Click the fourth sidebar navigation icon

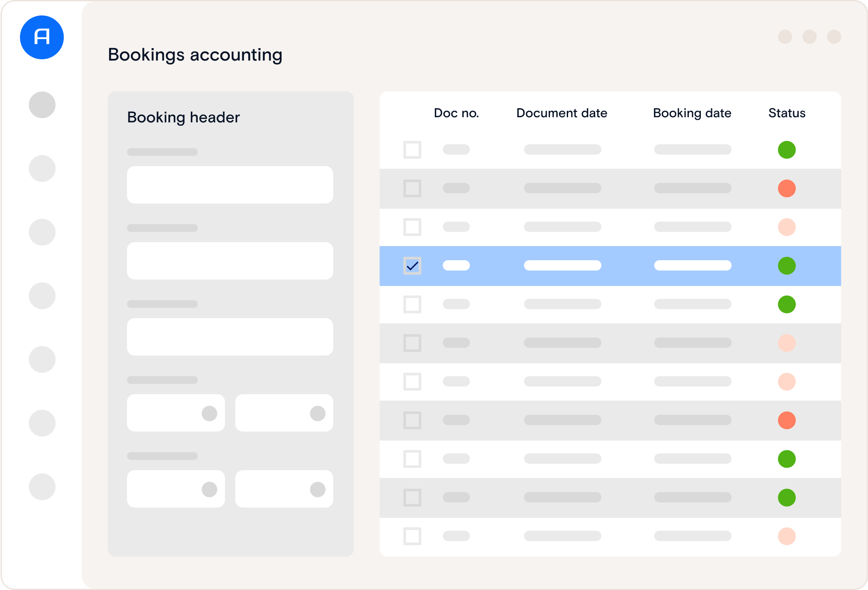(42, 295)
